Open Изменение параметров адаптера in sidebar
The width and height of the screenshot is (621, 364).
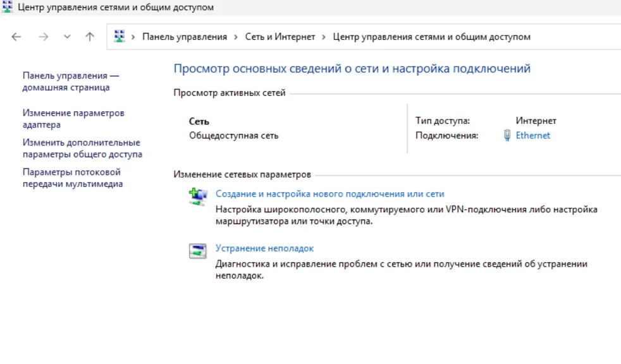tap(73, 119)
